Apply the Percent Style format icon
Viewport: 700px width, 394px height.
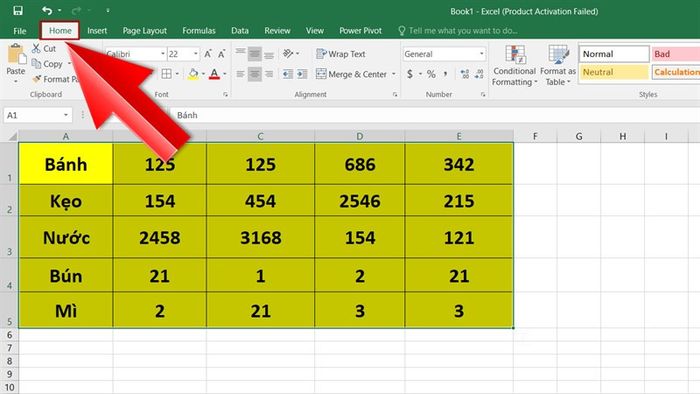[431, 74]
